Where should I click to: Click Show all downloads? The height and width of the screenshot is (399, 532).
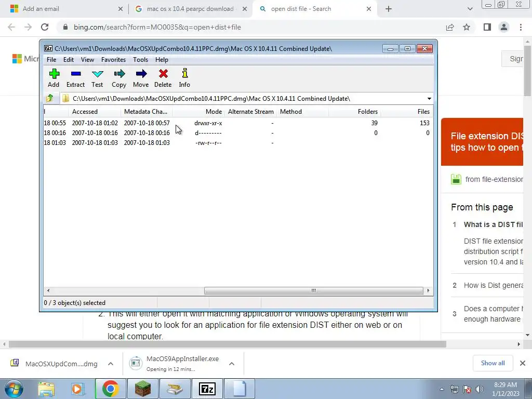[x=493, y=363]
